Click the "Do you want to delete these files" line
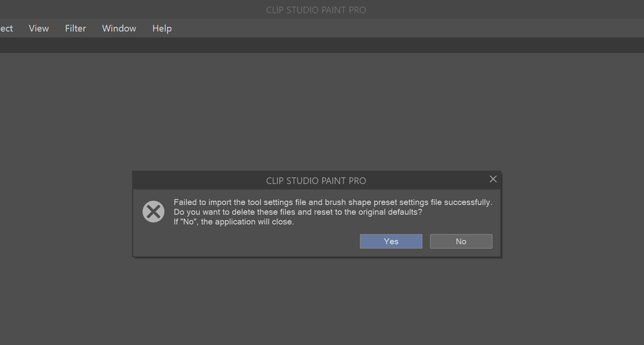The height and width of the screenshot is (345, 644). tap(298, 212)
